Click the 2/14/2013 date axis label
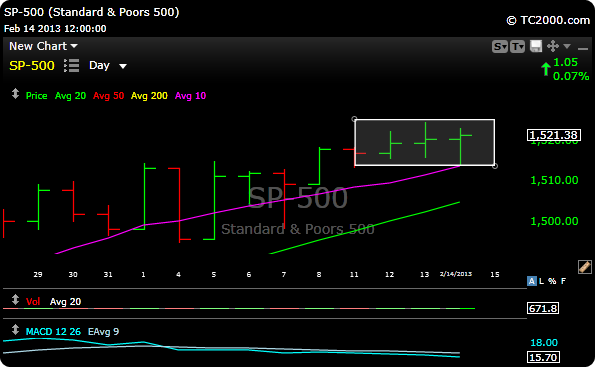Viewport: 595px width, 367px height. 456,274
